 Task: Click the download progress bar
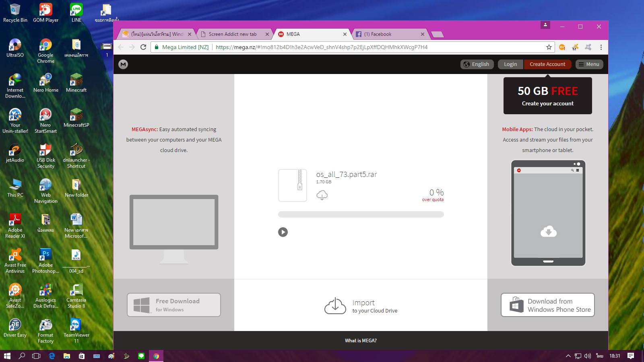[x=361, y=214]
